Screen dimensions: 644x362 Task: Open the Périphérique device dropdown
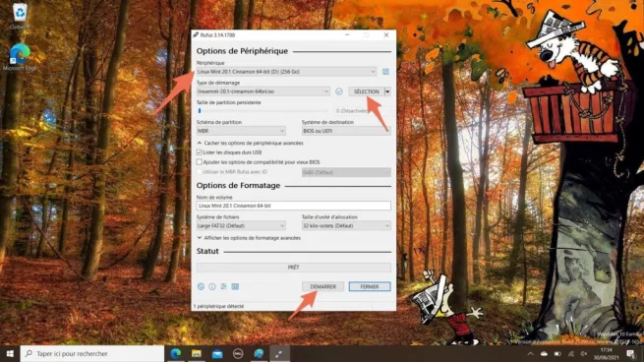[286, 72]
